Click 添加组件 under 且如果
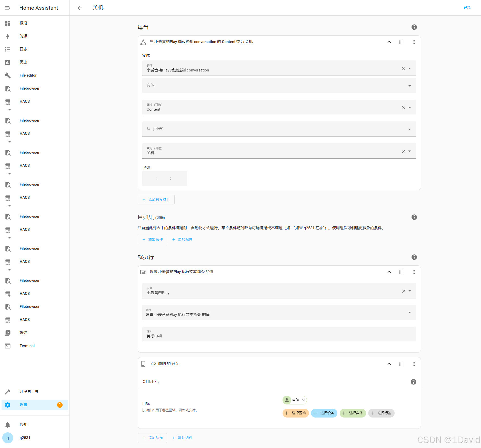This screenshot has width=481, height=448. point(182,239)
